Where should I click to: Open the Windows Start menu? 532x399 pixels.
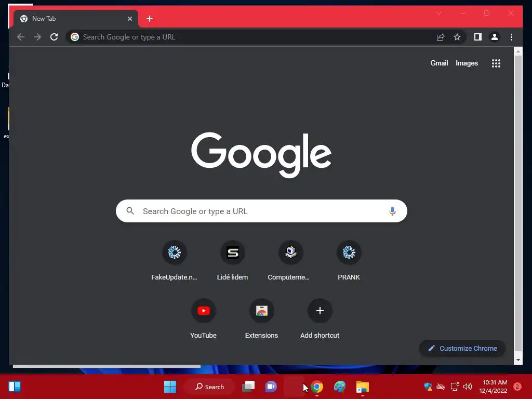pyautogui.click(x=170, y=387)
